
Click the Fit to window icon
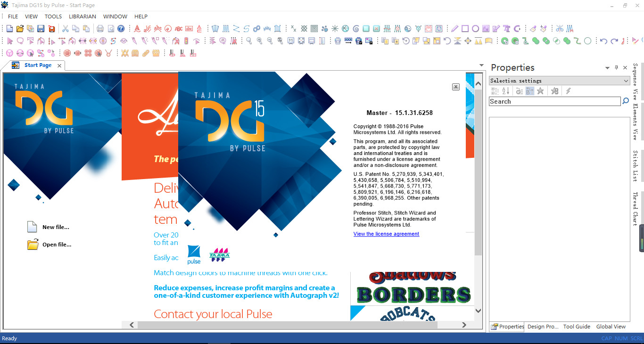pyautogui.click(x=301, y=41)
